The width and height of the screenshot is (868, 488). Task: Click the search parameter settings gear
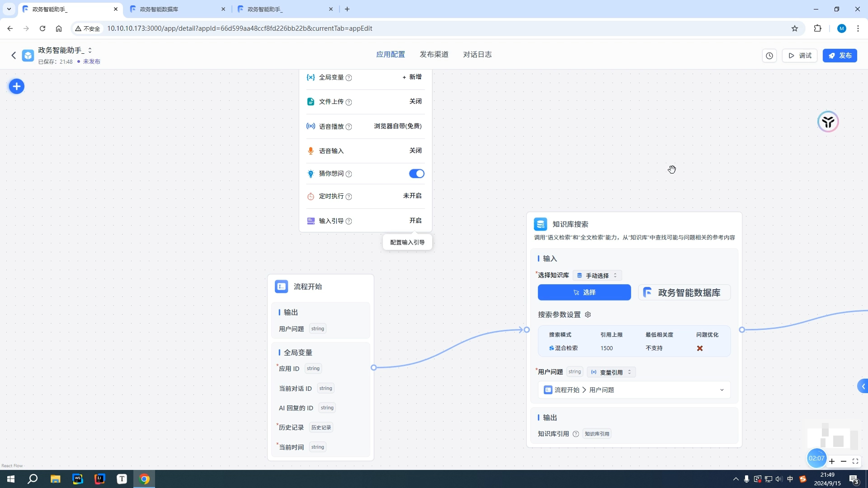click(x=588, y=314)
